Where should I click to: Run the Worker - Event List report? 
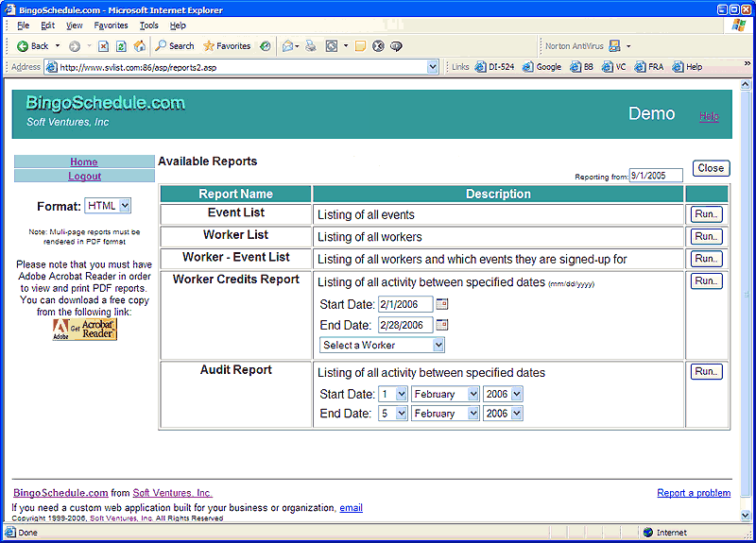706,259
